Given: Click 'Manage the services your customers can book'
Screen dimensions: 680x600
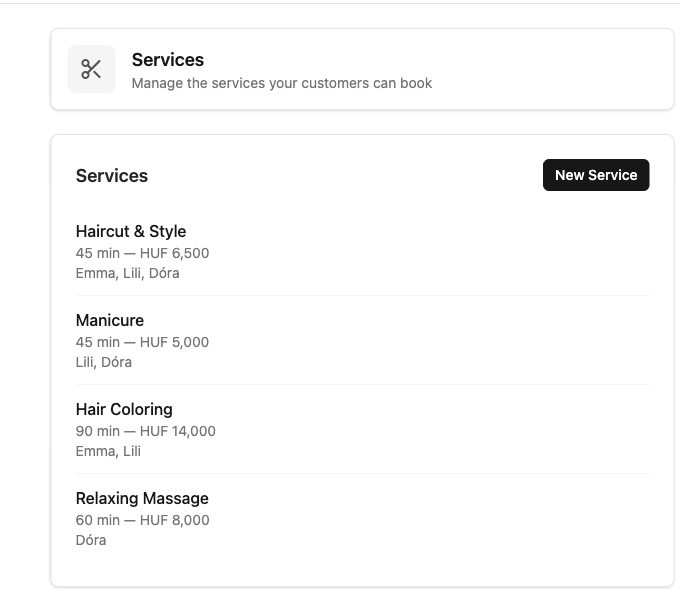Looking at the screenshot, I should 282,83.
